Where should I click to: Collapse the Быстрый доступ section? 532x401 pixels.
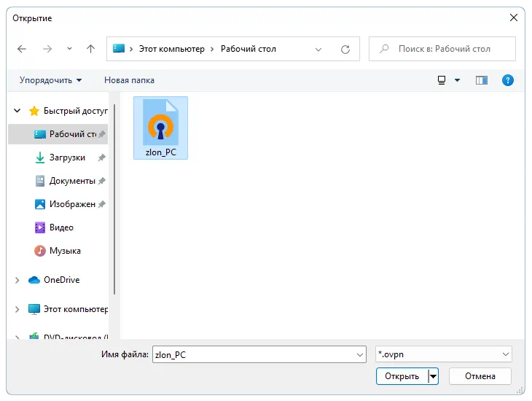coord(17,112)
